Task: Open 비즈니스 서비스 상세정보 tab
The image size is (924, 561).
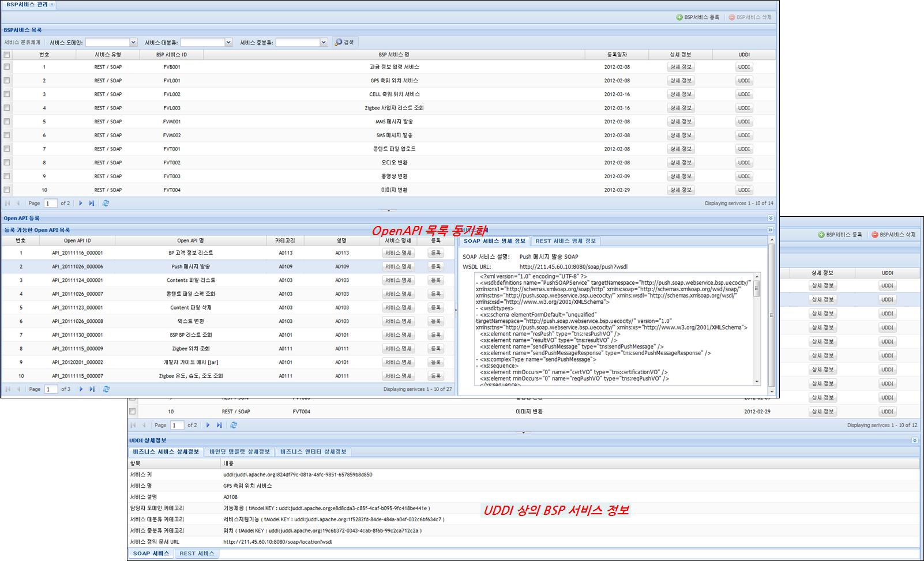Action: point(166,452)
